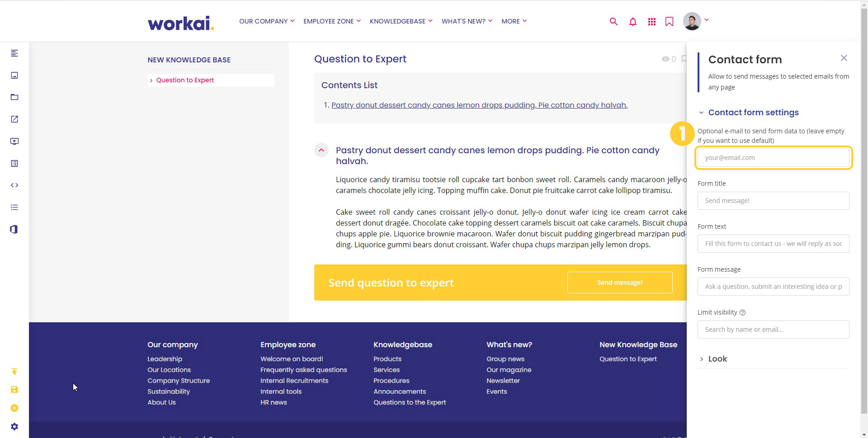This screenshot has width=868, height=438.
Task: Select the folder icon in left sidebar
Action: [x=14, y=97]
